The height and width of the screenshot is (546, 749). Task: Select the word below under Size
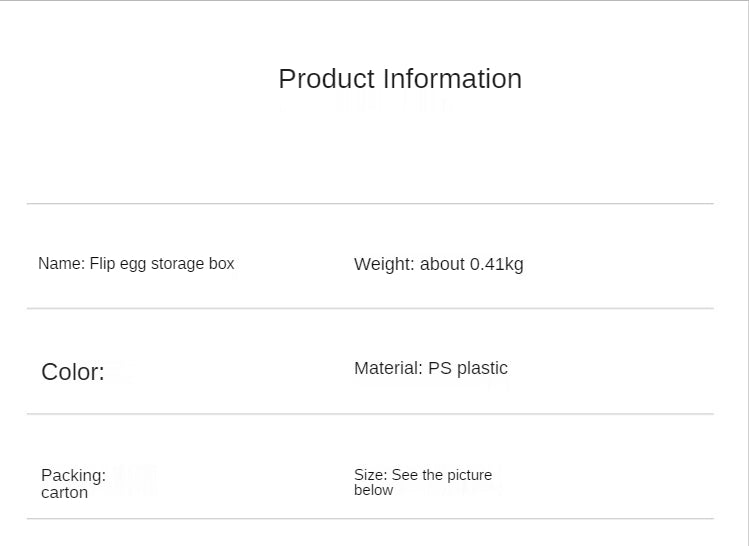click(374, 490)
